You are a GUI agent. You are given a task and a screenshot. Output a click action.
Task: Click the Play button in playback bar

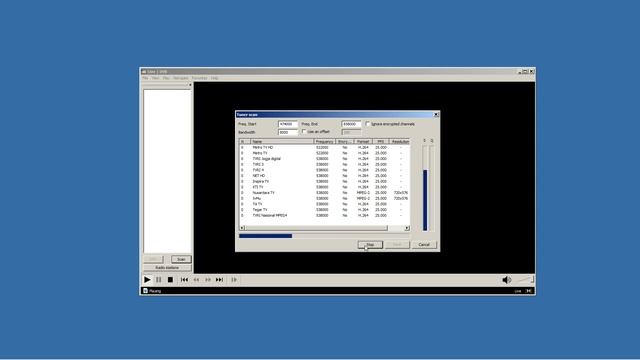[x=147, y=280]
